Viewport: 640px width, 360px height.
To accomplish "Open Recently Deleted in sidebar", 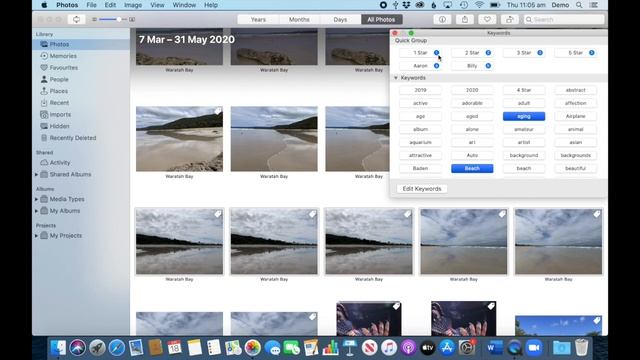I will [x=73, y=138].
